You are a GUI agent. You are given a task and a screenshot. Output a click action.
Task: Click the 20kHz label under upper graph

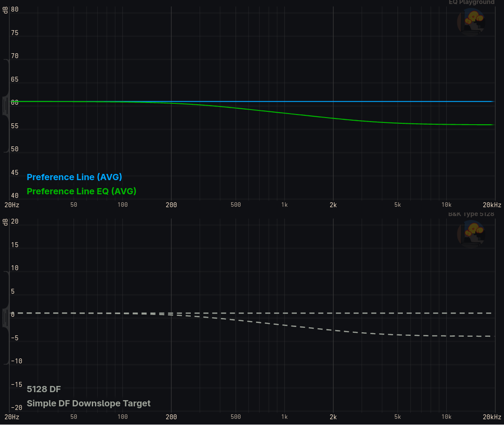492,205
